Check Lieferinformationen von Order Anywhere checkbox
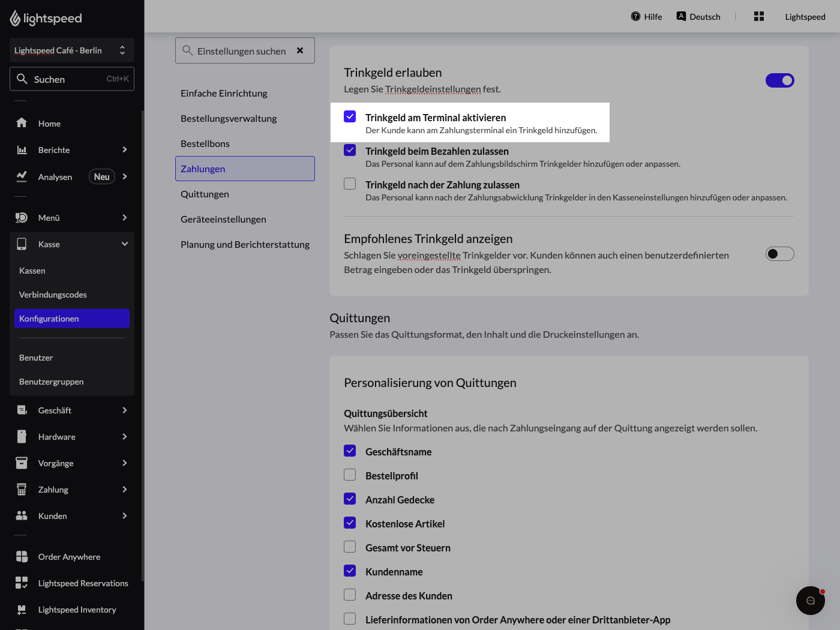Screen dimensions: 840x630 350,619
